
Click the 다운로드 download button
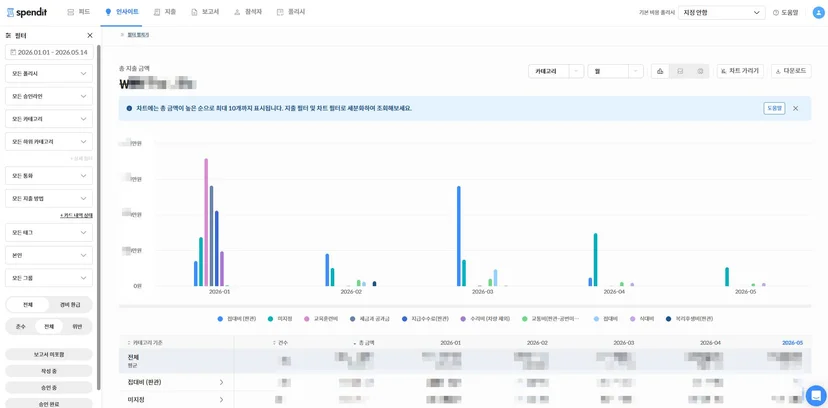click(x=791, y=71)
